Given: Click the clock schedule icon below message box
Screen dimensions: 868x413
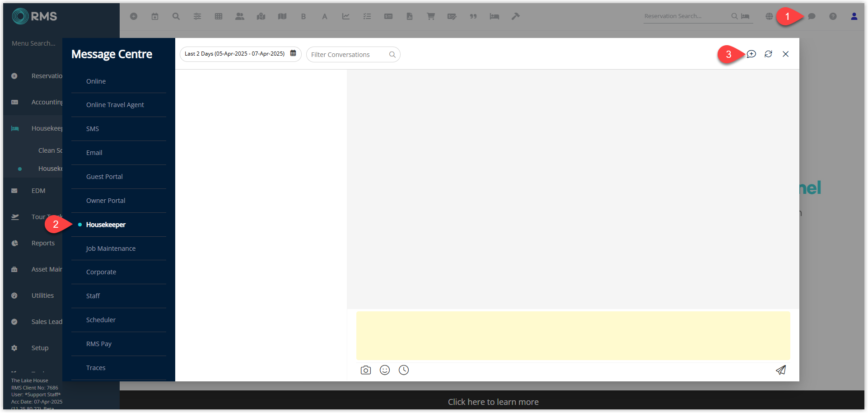Looking at the screenshot, I should 404,370.
